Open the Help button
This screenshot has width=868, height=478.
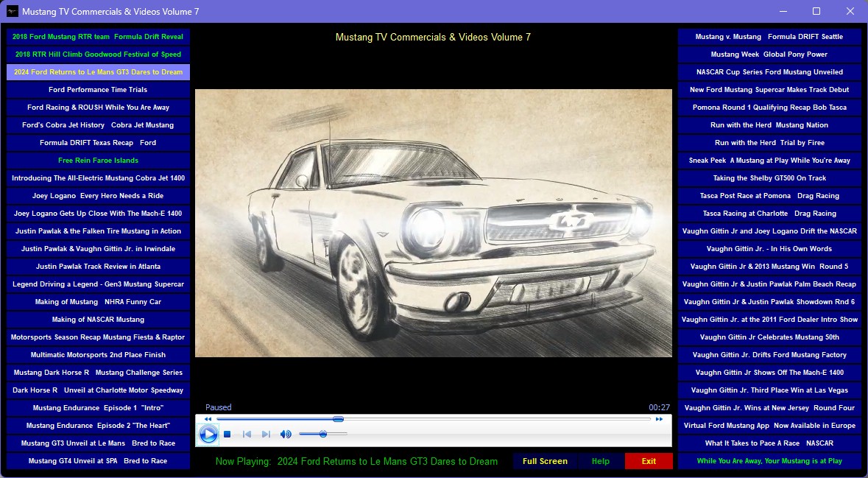pyautogui.click(x=601, y=461)
